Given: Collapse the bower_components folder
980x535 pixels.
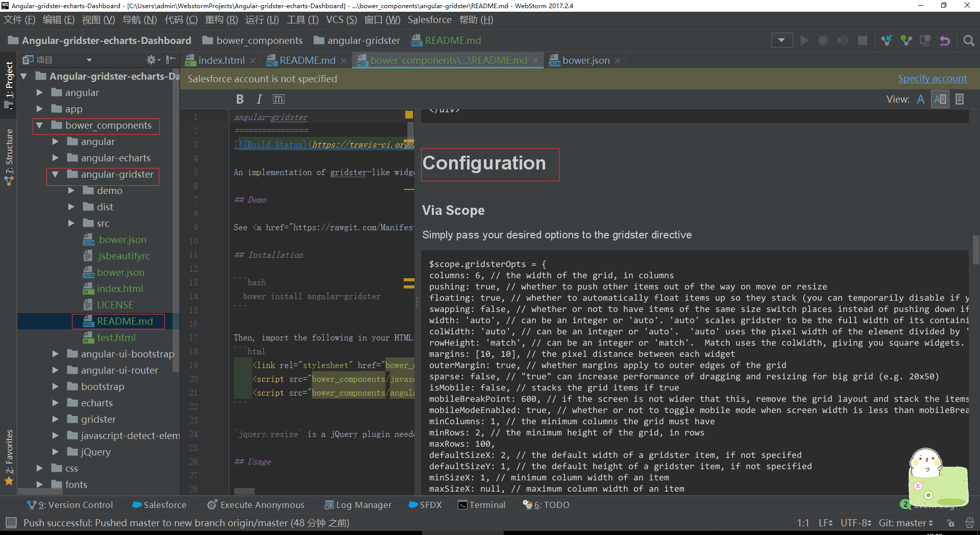Looking at the screenshot, I should click(39, 126).
